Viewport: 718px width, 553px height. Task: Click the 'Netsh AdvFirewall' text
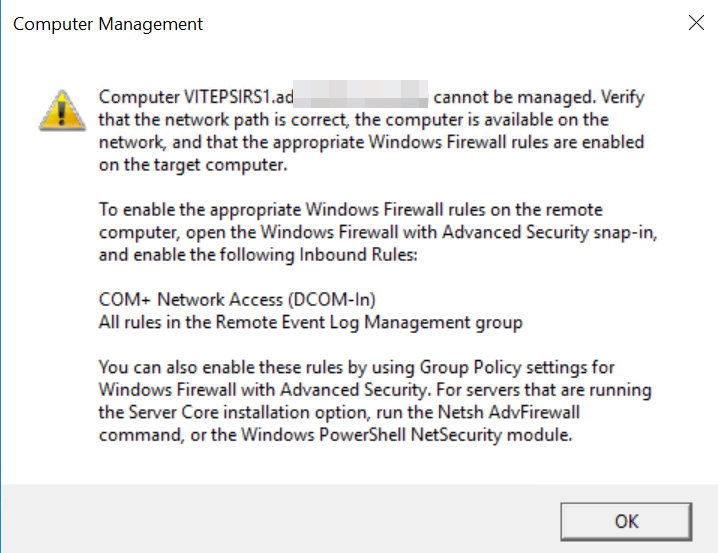pos(509,412)
